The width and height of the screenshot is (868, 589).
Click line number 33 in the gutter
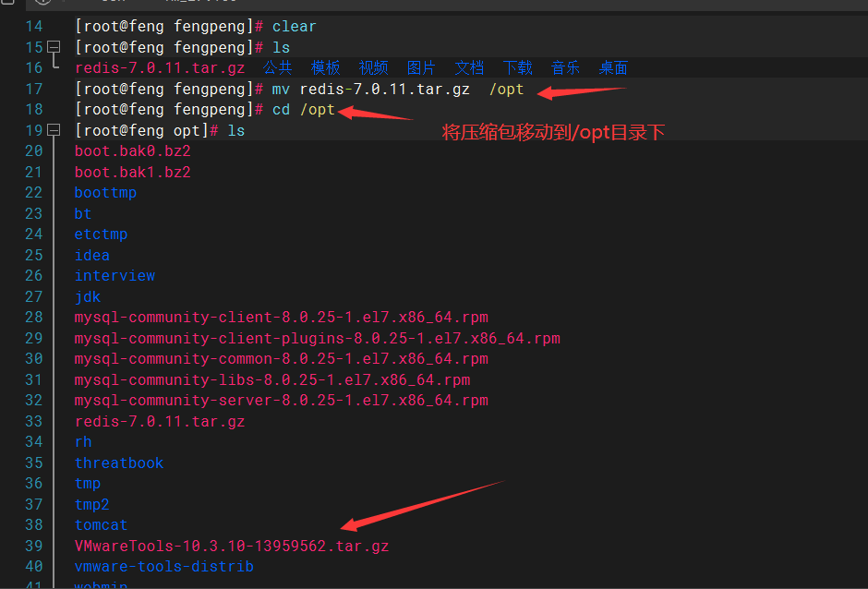pos(34,421)
